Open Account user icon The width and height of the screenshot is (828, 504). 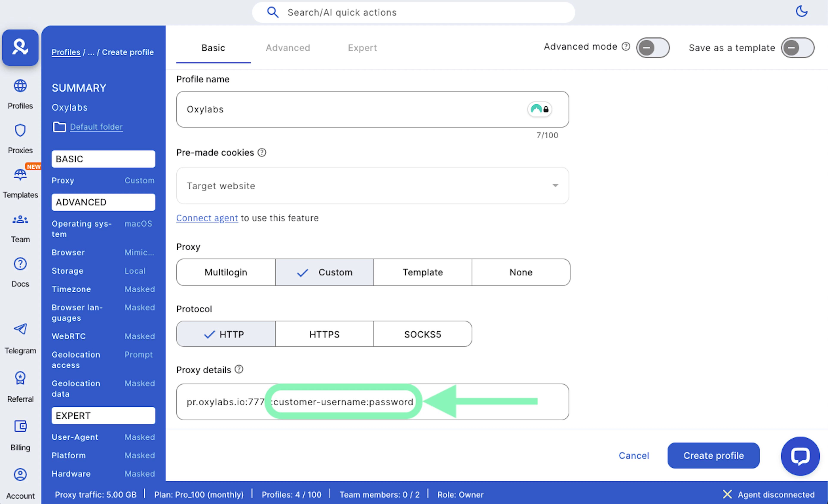tap(20, 474)
